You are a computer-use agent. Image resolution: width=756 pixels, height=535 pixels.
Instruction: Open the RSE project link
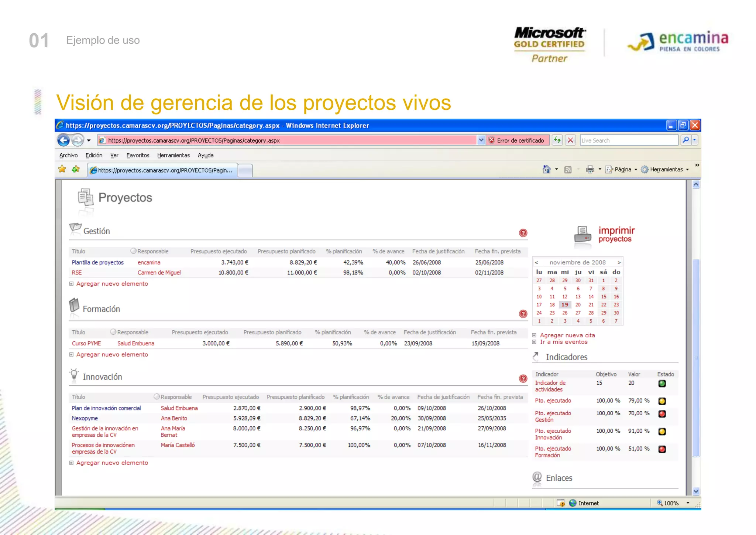click(77, 273)
